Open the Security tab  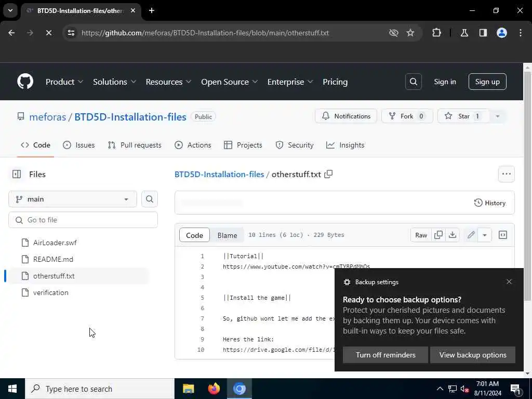point(295,145)
